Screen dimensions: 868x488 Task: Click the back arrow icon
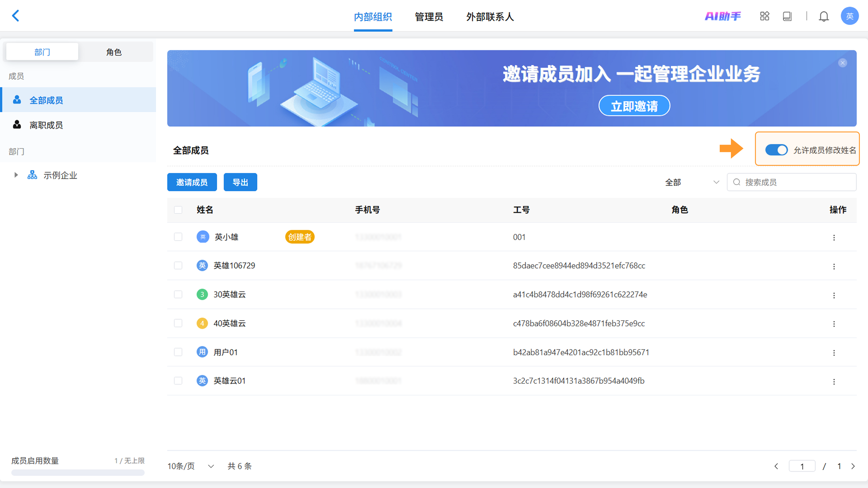click(16, 16)
